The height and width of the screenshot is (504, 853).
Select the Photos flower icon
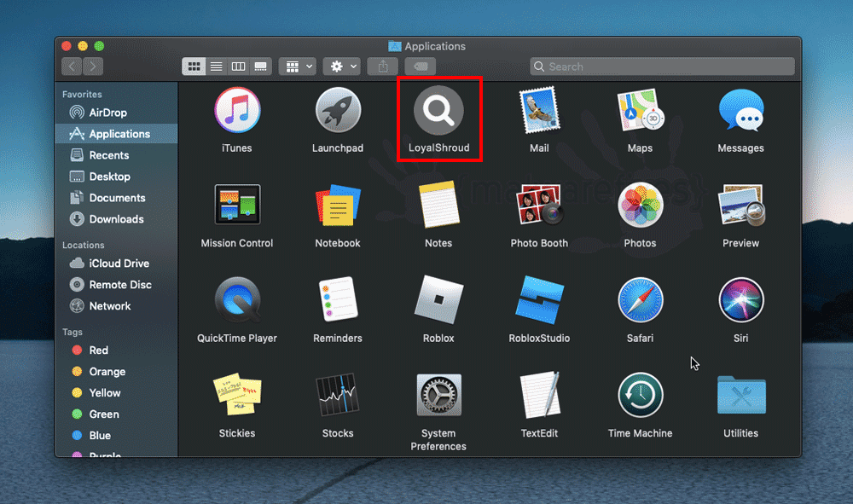[641, 205]
